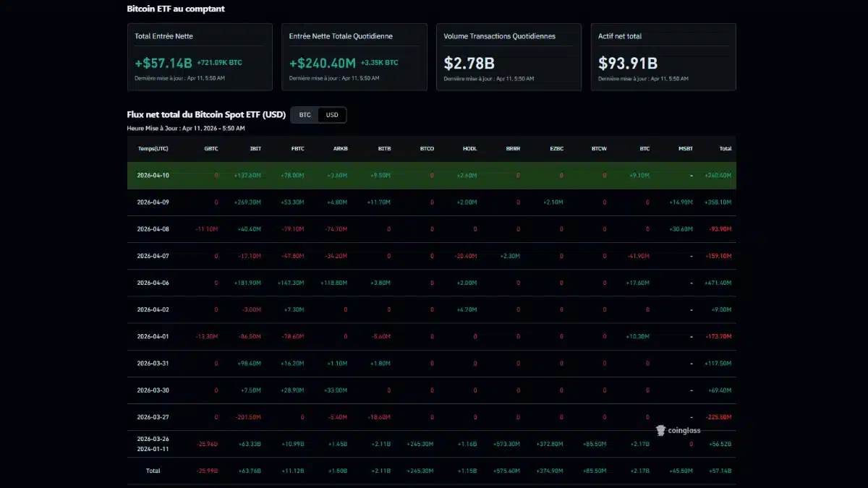Click the Coinglass logo watermark icon
Viewport: 868px width, 488px height.
(660, 430)
